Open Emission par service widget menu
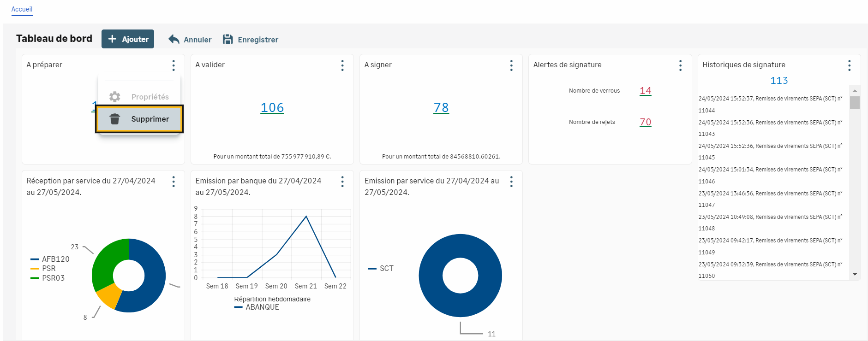The width and height of the screenshot is (868, 341). point(511,182)
